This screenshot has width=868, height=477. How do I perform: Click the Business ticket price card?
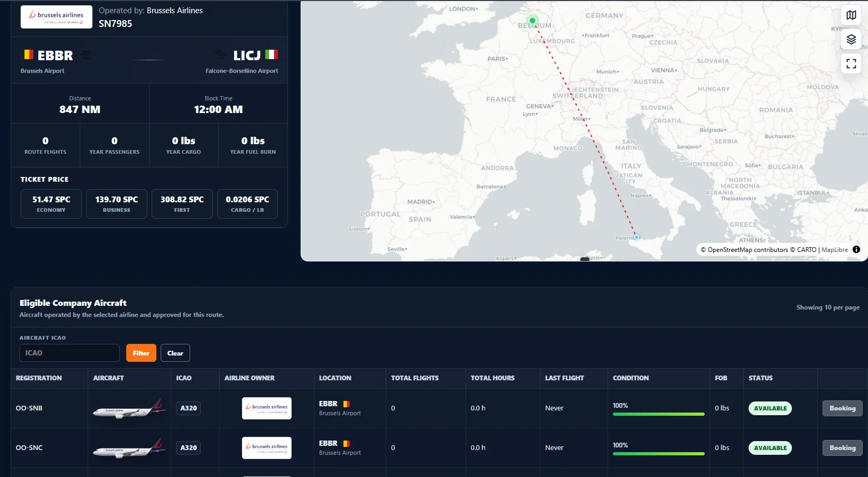pos(117,204)
